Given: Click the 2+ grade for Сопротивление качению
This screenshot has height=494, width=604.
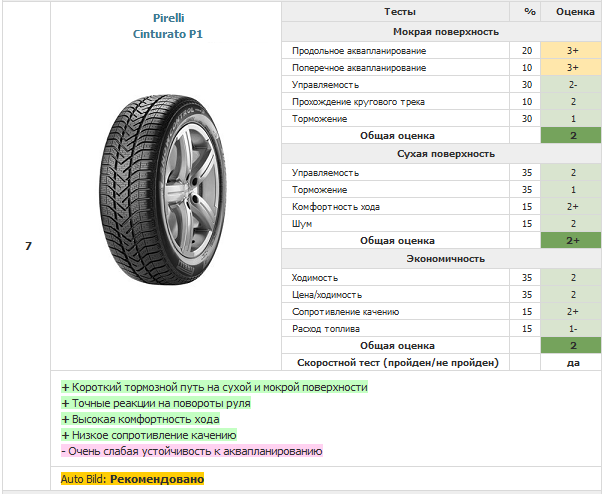Looking at the screenshot, I should pyautogui.click(x=571, y=311).
